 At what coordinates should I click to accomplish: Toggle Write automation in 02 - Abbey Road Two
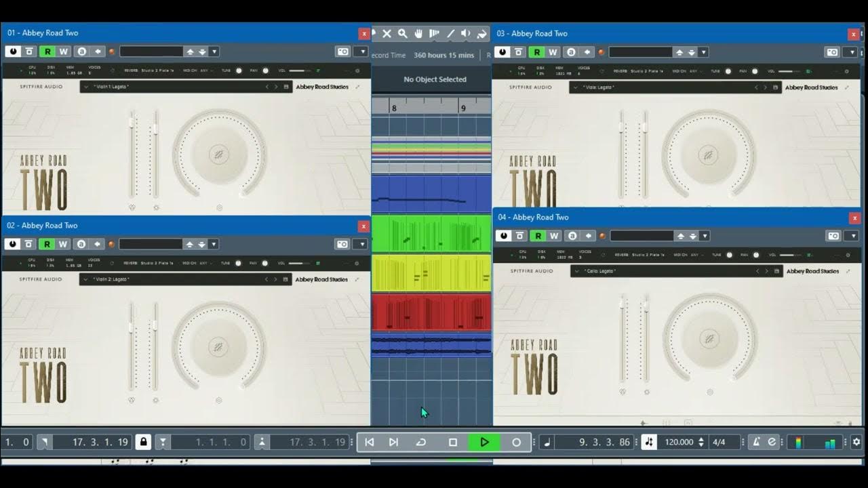(62, 244)
